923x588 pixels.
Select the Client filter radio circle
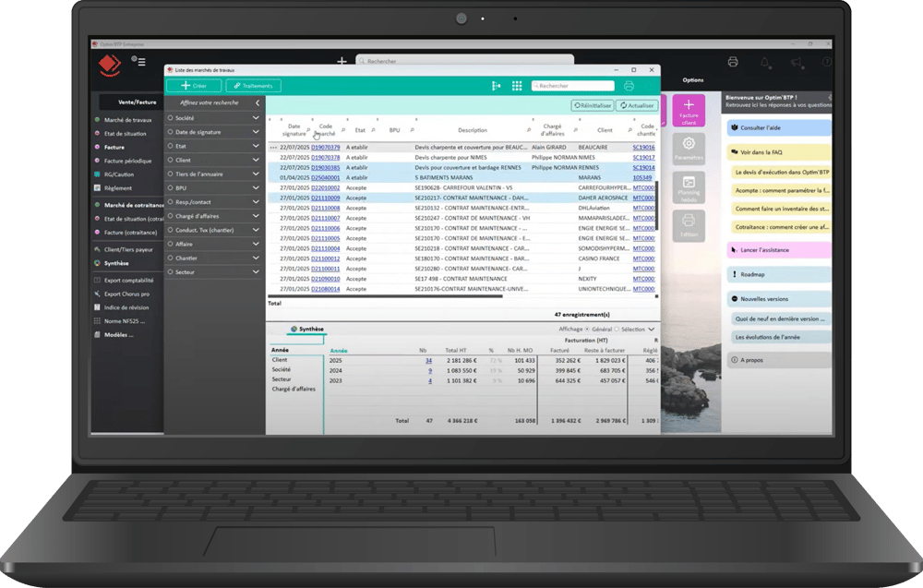pos(170,160)
